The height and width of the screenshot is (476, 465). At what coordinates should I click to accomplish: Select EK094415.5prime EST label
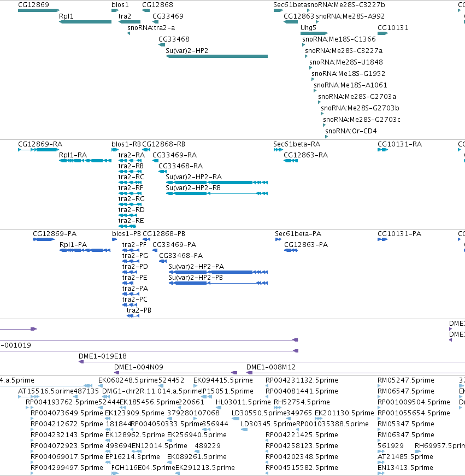[223, 380]
